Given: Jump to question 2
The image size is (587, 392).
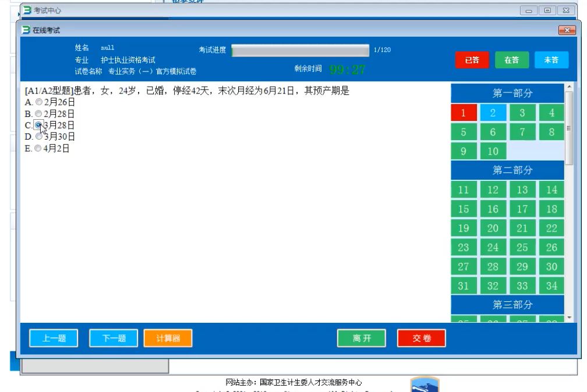Looking at the screenshot, I should pyautogui.click(x=493, y=113).
